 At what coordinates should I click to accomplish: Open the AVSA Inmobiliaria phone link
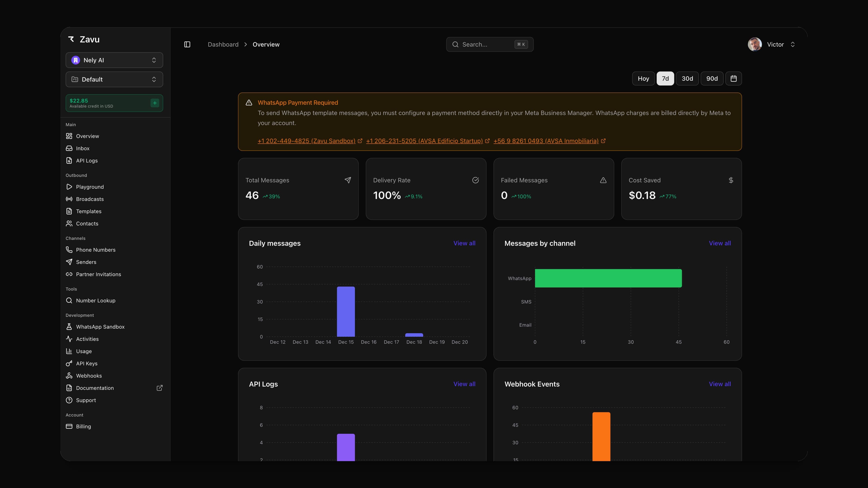point(546,141)
